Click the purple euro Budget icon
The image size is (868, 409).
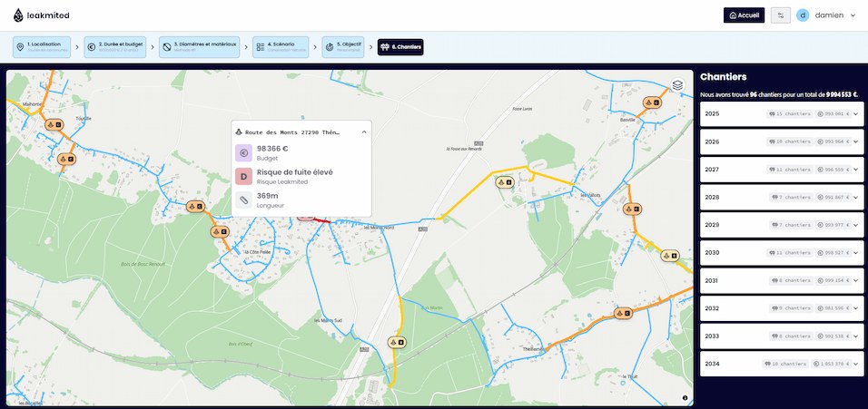243,152
